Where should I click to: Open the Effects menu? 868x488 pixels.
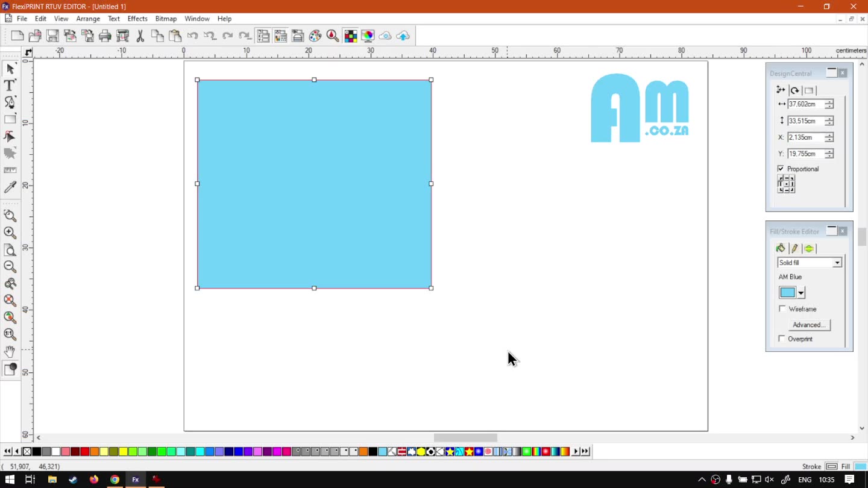pos(137,19)
